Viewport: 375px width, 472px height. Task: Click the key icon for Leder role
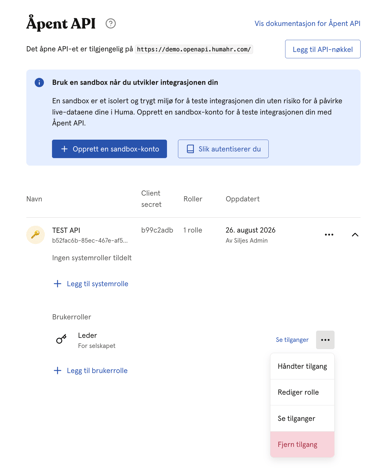tap(61, 339)
